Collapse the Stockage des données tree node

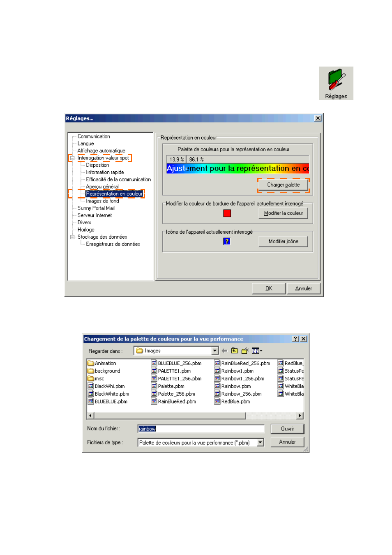click(x=72, y=237)
